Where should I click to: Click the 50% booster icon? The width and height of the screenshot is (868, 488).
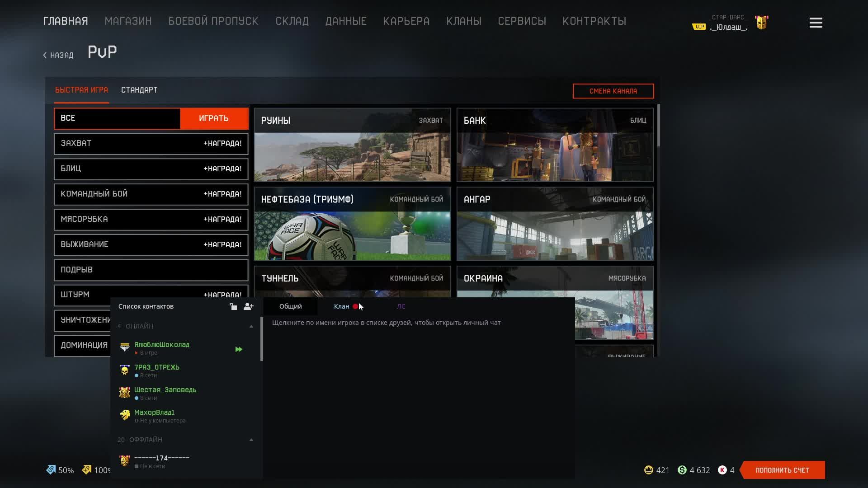pos(51,470)
